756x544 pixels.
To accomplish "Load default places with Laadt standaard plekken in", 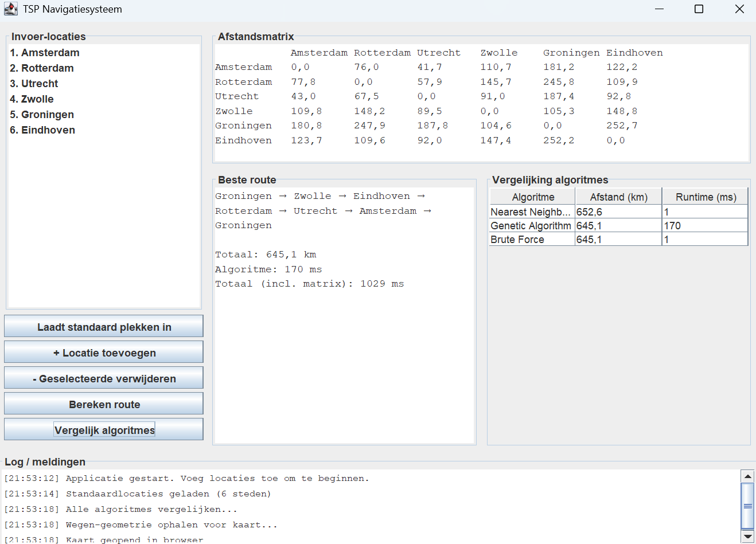I will [x=104, y=326].
